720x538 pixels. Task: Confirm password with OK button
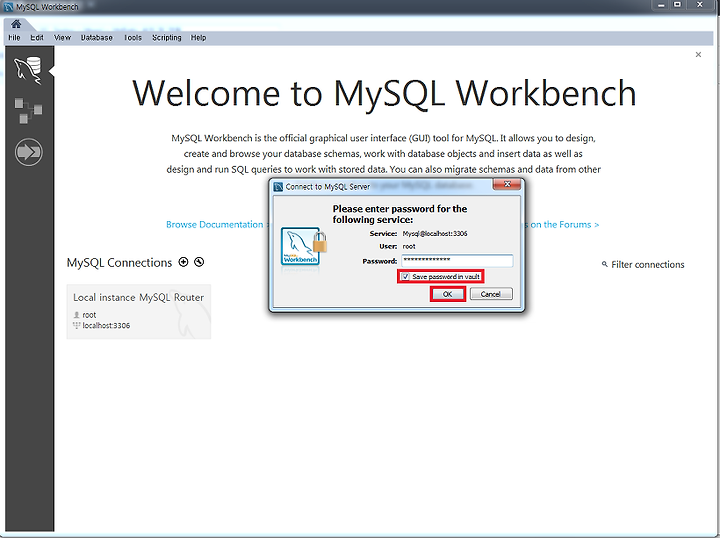point(448,294)
